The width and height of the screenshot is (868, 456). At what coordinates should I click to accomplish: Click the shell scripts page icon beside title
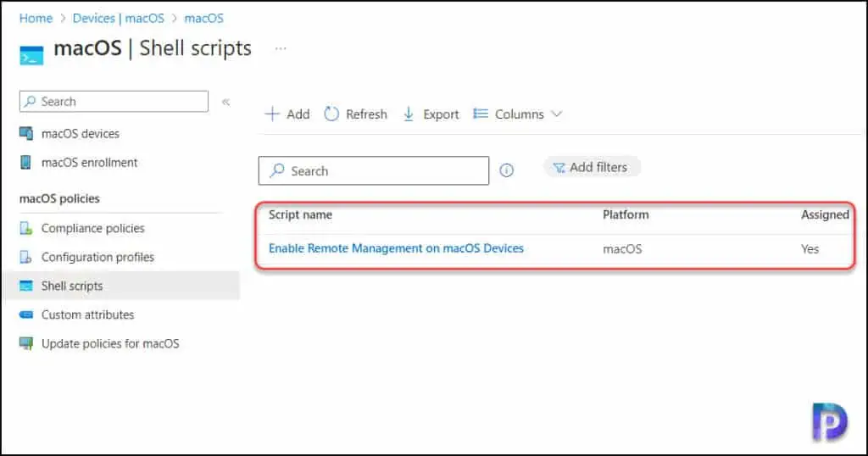point(31,56)
